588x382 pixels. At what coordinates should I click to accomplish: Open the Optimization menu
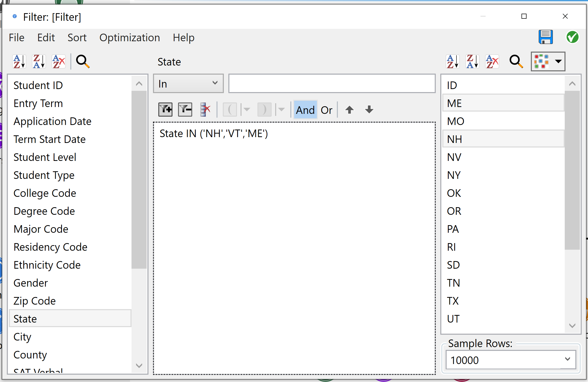[129, 38]
